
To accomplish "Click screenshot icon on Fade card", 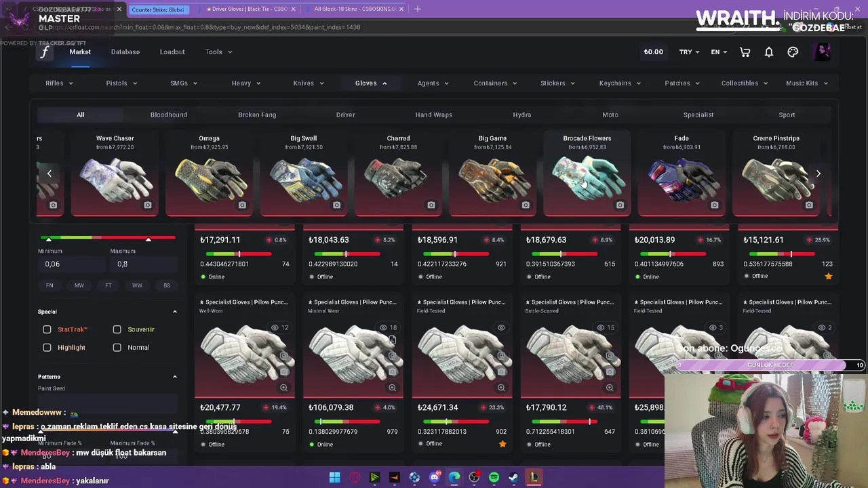I will pos(715,205).
